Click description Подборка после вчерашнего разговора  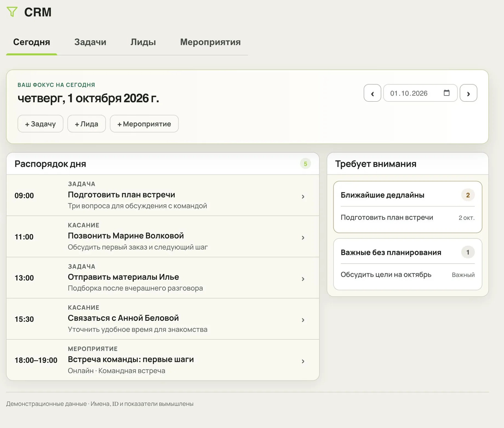(x=135, y=288)
